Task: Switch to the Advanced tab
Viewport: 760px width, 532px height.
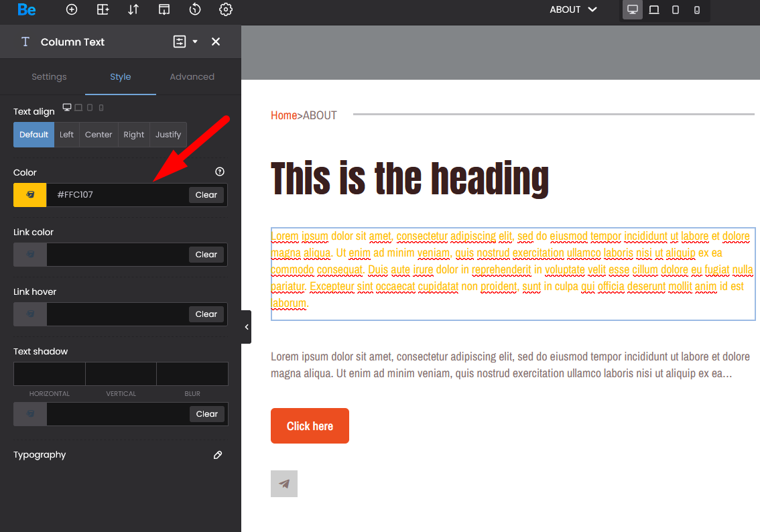Action: (x=192, y=76)
